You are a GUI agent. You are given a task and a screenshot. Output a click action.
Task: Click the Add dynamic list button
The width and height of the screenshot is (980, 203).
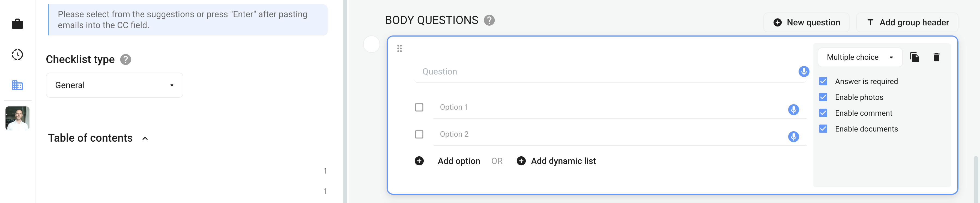tap(556, 161)
